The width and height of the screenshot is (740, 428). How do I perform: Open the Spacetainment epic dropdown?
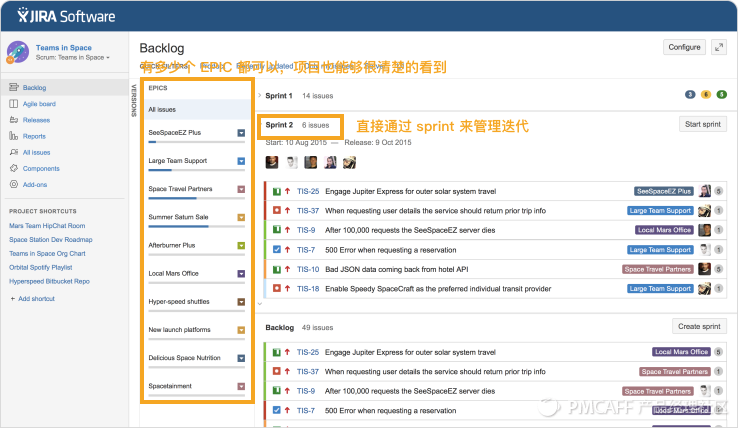coord(241,386)
